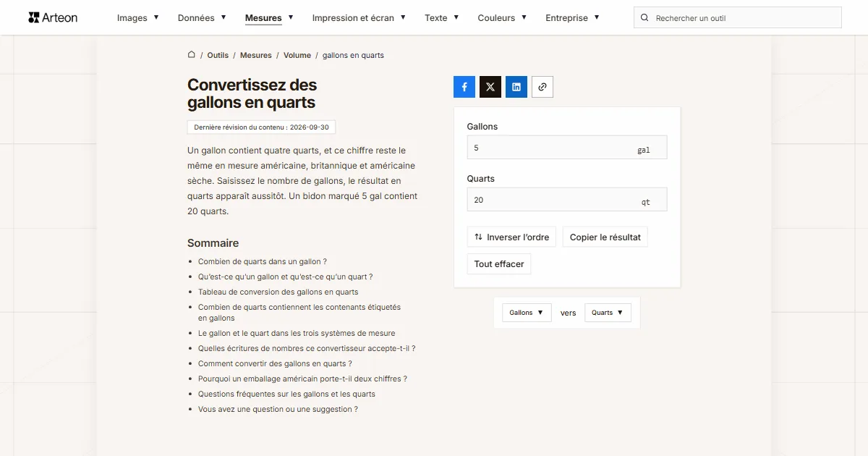Open the Données menu

click(x=202, y=18)
